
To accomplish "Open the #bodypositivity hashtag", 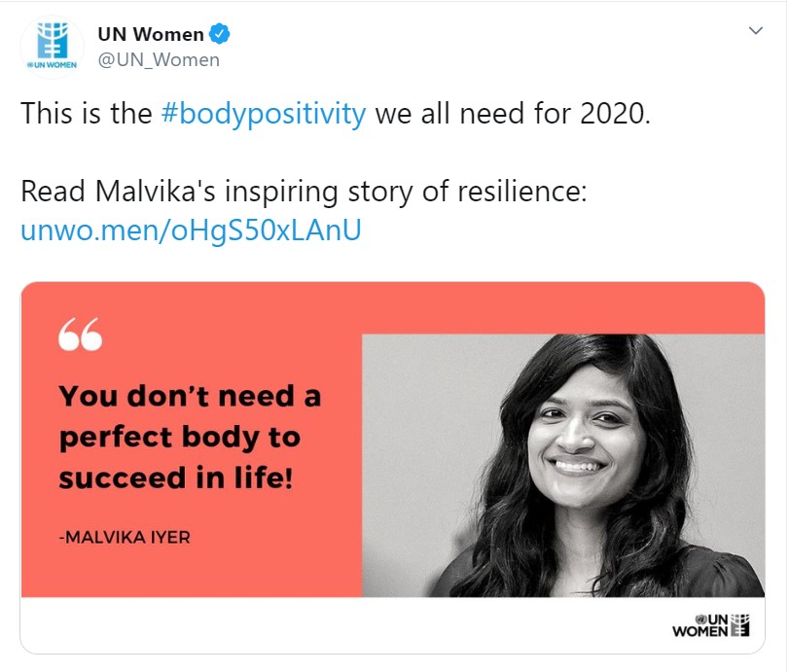I will tap(264, 114).
